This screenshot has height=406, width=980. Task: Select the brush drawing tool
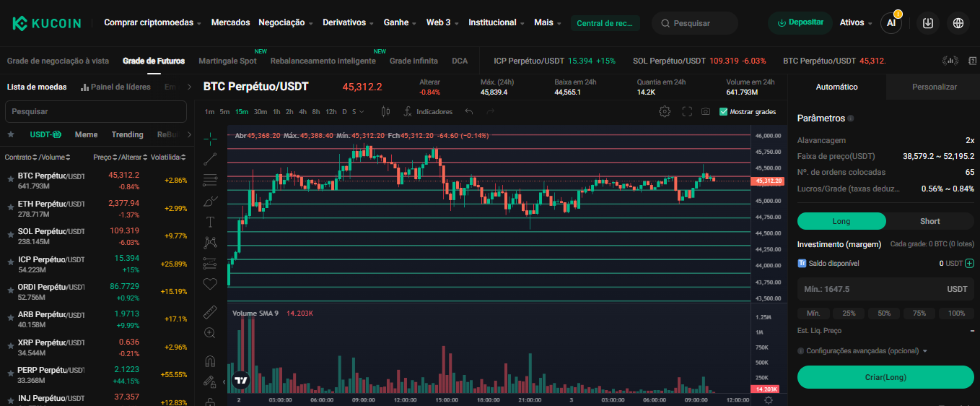210,201
